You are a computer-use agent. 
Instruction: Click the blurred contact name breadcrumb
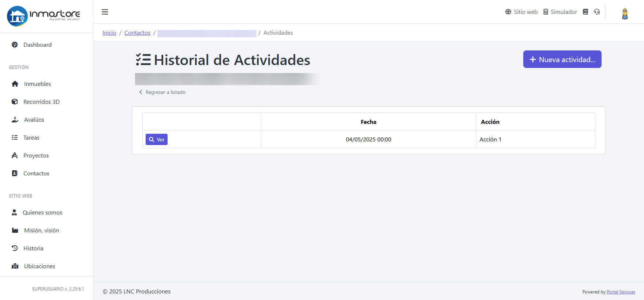click(207, 33)
